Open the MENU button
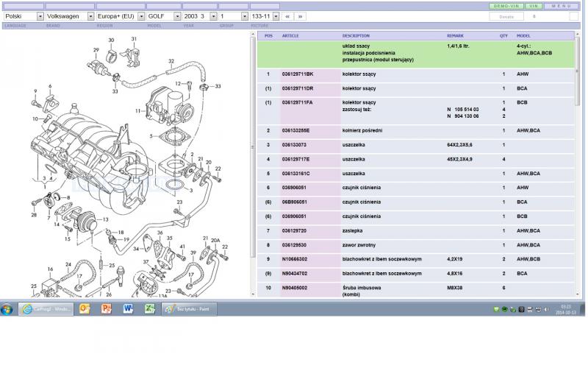 pos(561,6)
